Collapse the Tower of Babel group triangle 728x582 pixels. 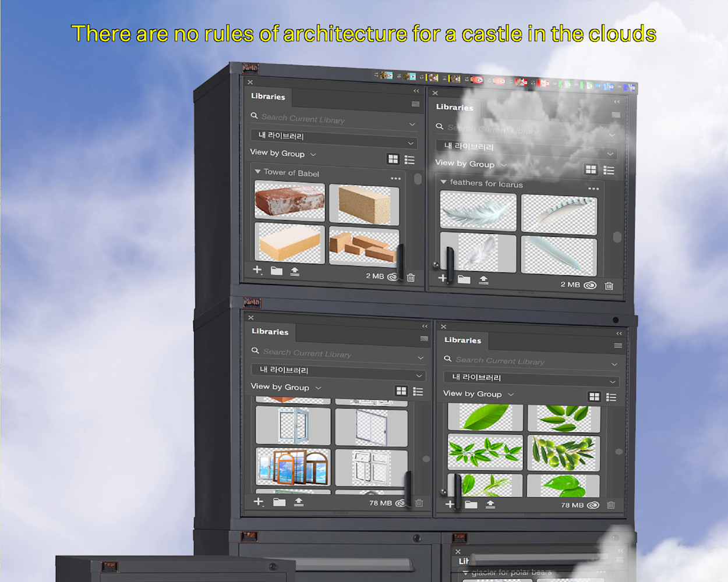257,171
